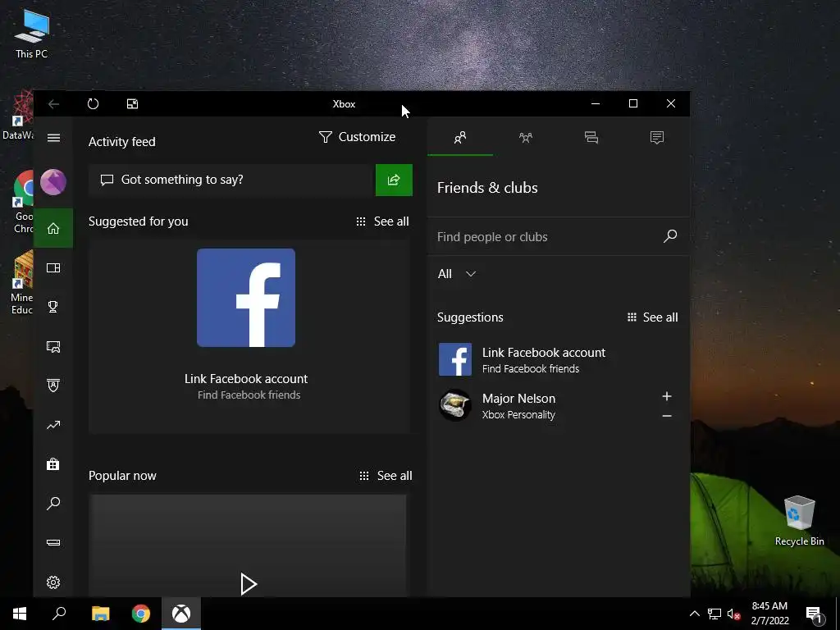
Task: Switch to the Messages tab icon
Action: click(591, 138)
